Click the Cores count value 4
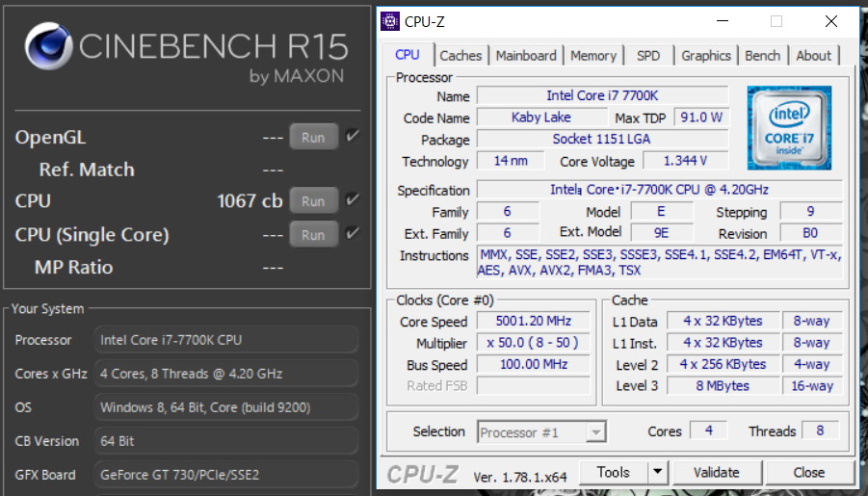868x496 pixels. point(709,431)
